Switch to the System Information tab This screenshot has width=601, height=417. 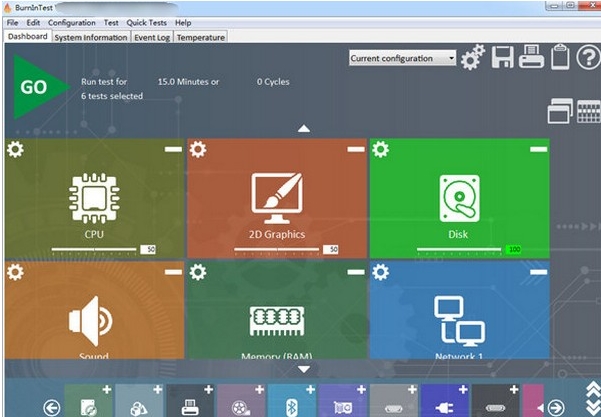click(91, 37)
